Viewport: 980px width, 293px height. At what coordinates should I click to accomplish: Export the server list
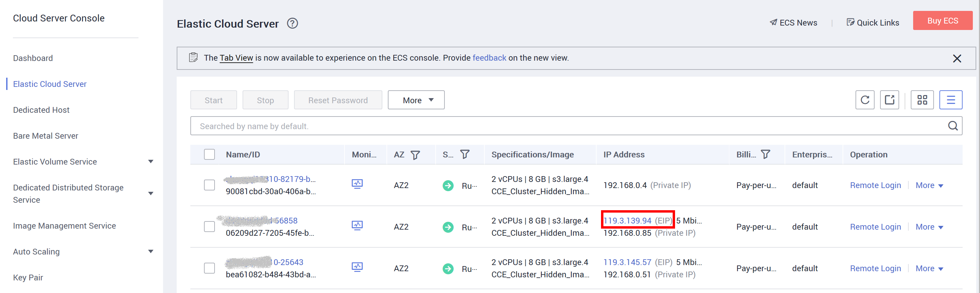click(889, 100)
